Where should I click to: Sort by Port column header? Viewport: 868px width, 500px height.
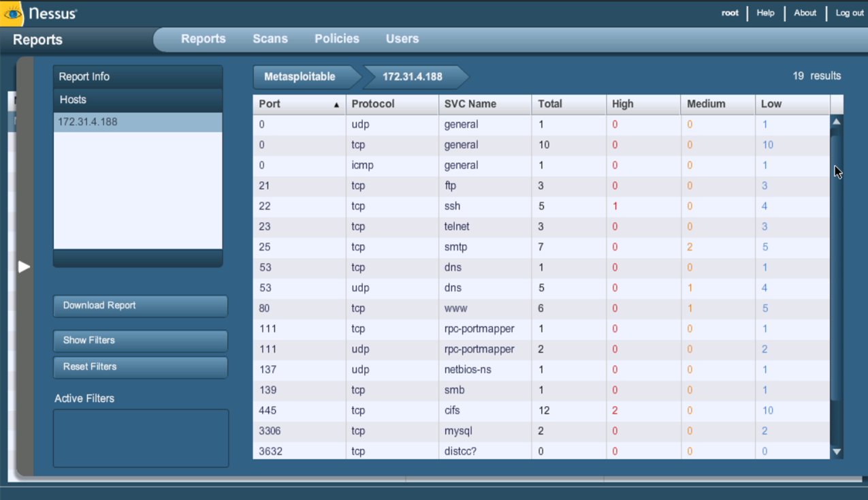click(299, 104)
